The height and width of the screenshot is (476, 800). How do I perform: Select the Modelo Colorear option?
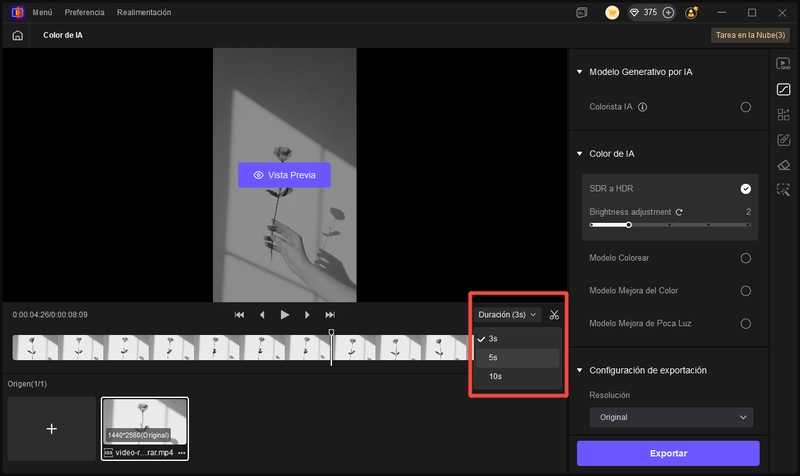tap(745, 258)
